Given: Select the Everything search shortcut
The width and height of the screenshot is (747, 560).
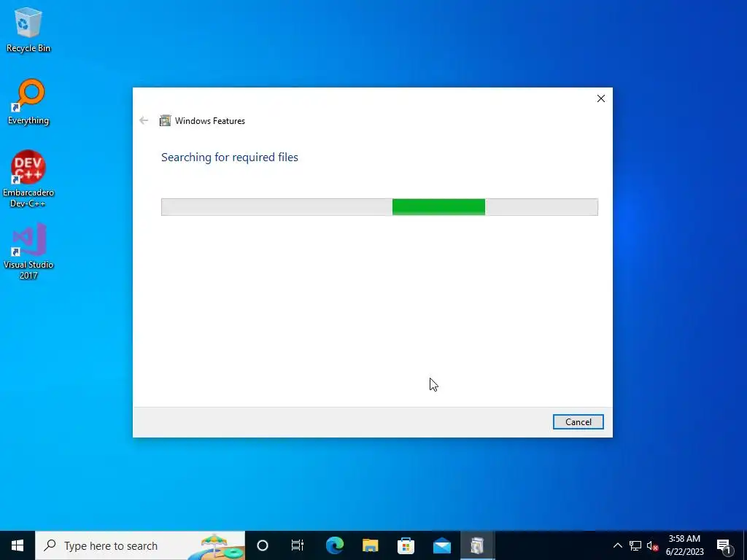Looking at the screenshot, I should (x=28, y=102).
